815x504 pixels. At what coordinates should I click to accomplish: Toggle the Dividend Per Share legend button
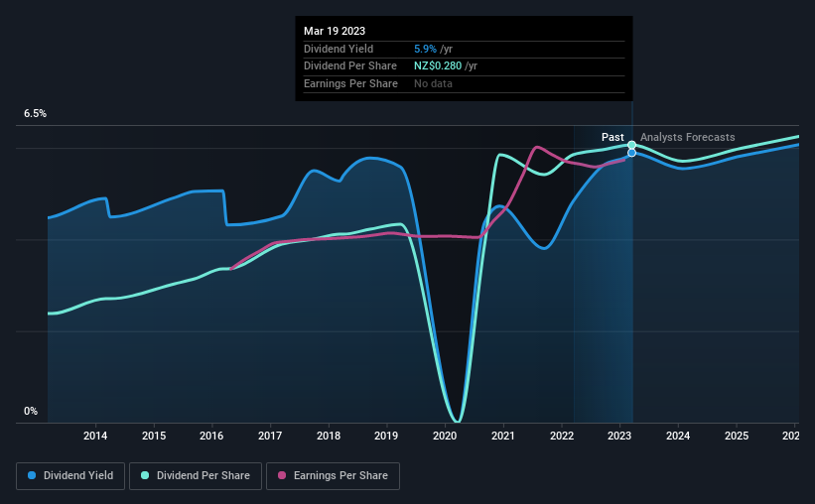(x=196, y=476)
